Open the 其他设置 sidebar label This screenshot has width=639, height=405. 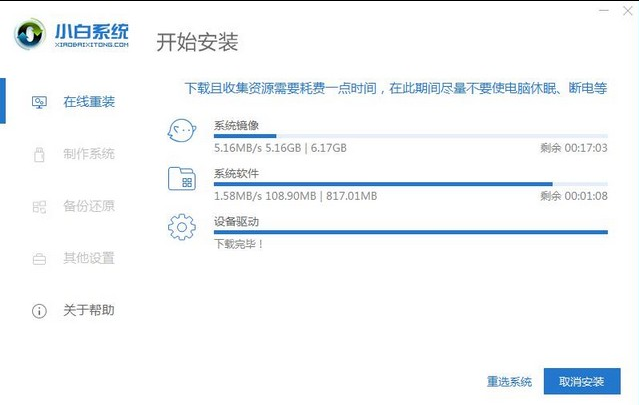pos(89,258)
